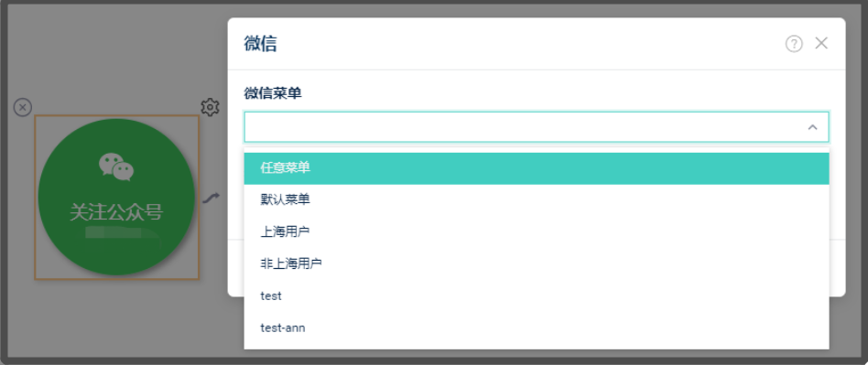Image resolution: width=868 pixels, height=365 pixels.
Task: Select the green 关注公众号 node
Action: (x=117, y=197)
